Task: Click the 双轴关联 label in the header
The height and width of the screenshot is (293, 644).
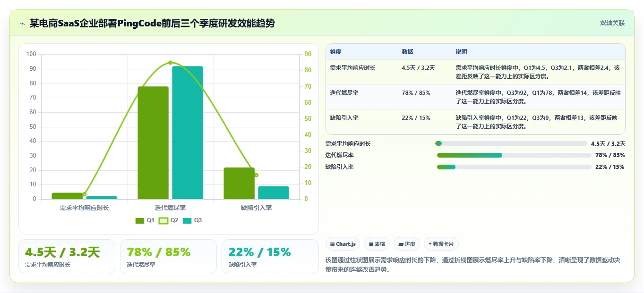Action: pyautogui.click(x=612, y=23)
